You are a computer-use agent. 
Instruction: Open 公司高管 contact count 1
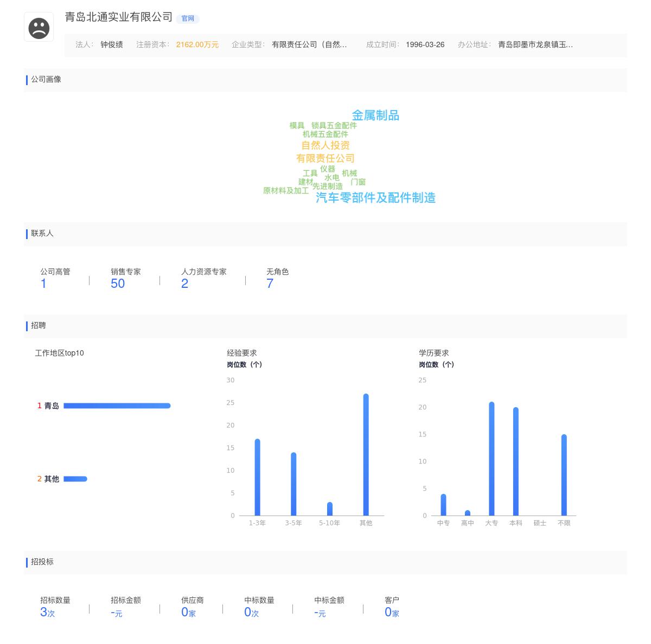click(43, 284)
